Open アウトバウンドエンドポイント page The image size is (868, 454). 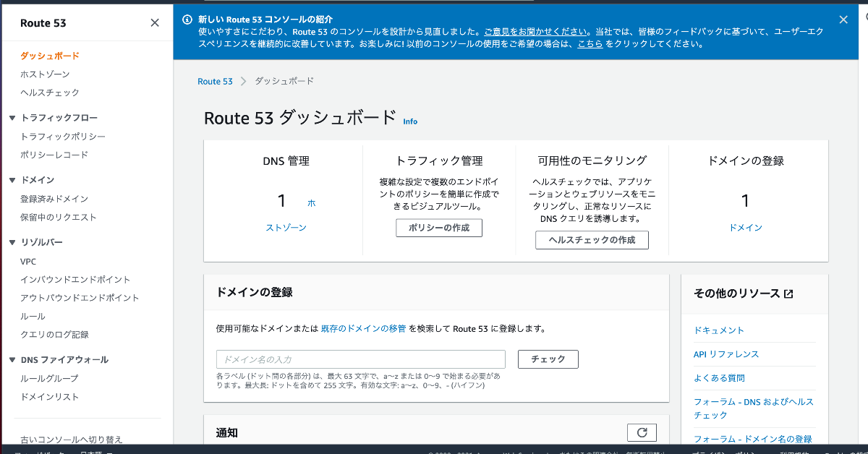pyautogui.click(x=80, y=298)
